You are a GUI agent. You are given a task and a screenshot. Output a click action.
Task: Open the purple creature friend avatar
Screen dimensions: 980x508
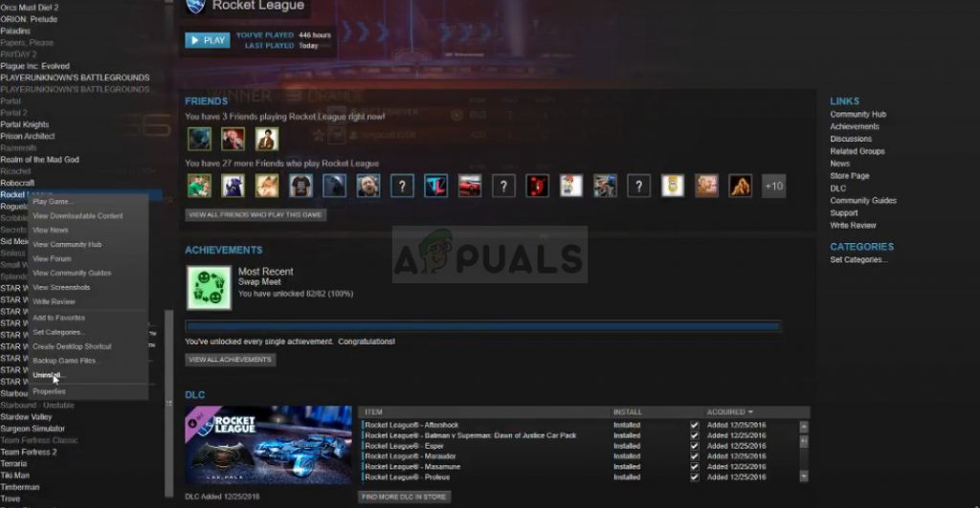(234, 186)
